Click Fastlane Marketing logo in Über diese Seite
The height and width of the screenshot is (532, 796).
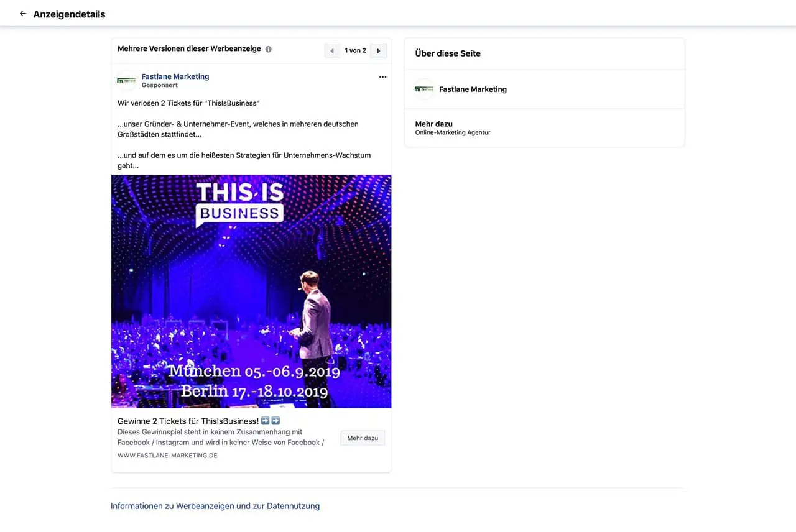coord(424,89)
